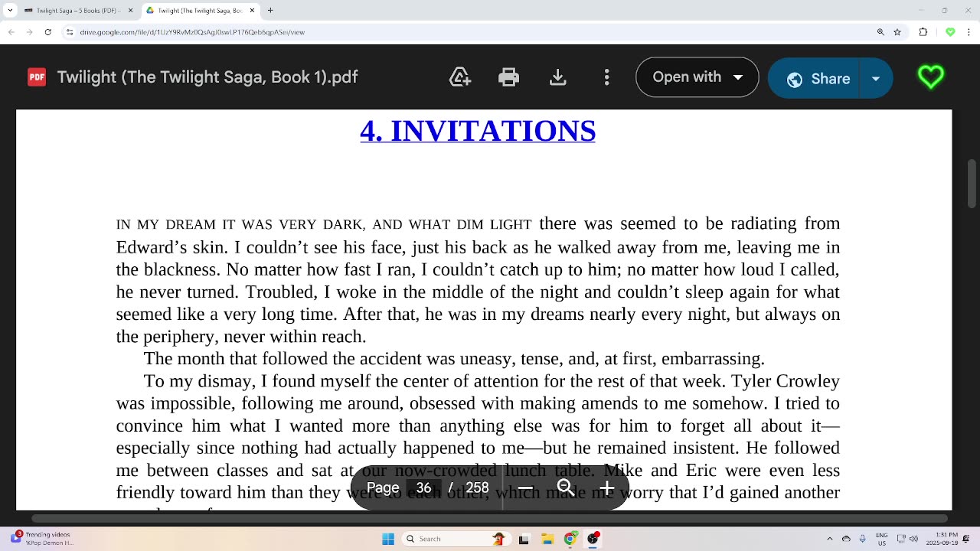Viewport: 980px width, 551px height.
Task: Print the Twilight PDF document
Action: click(x=509, y=77)
